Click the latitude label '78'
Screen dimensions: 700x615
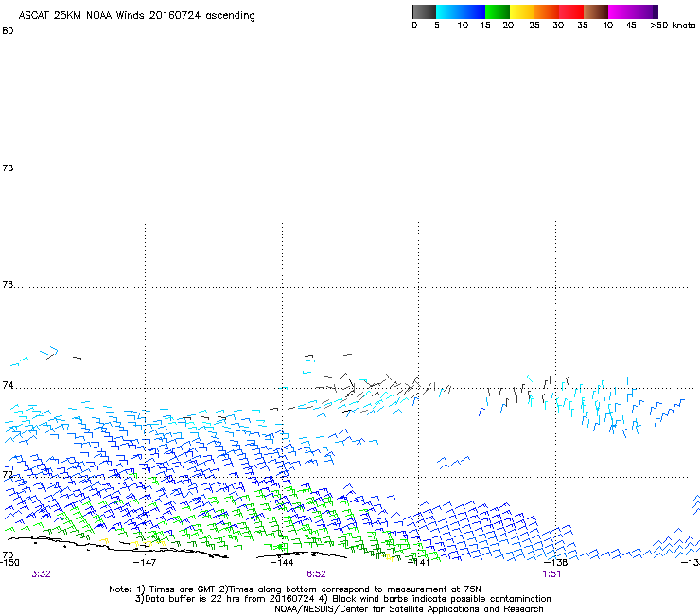click(8, 167)
